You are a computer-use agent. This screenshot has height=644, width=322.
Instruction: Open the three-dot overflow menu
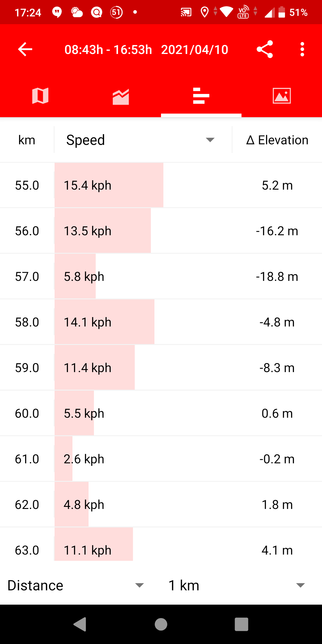tap(302, 49)
